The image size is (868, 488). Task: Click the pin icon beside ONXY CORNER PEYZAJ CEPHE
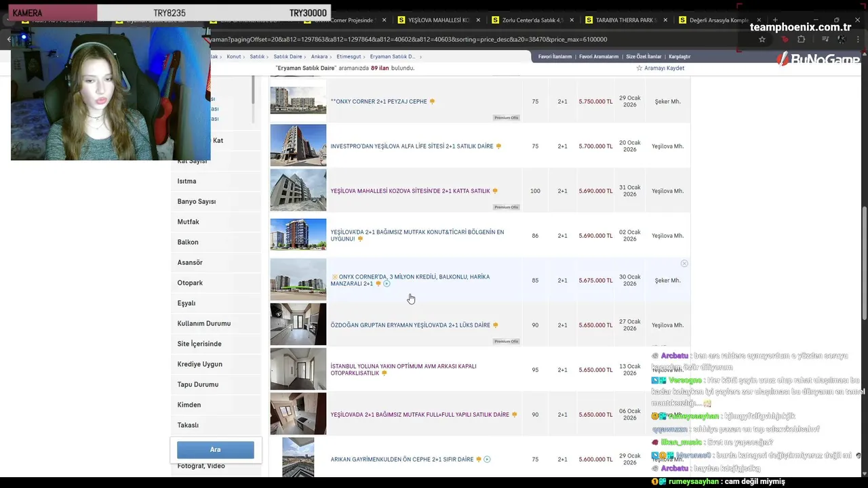(x=432, y=102)
